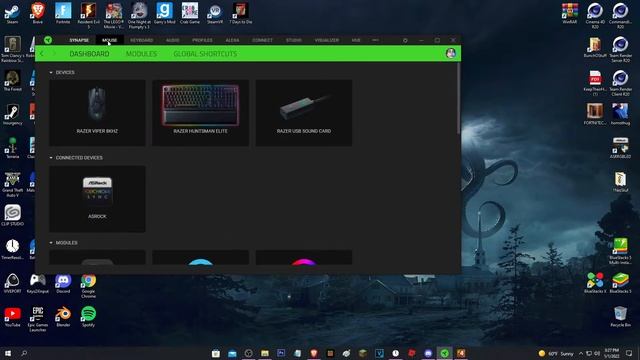Switch to the SYNAPSE top tab
The image size is (640, 360).
tap(79, 40)
